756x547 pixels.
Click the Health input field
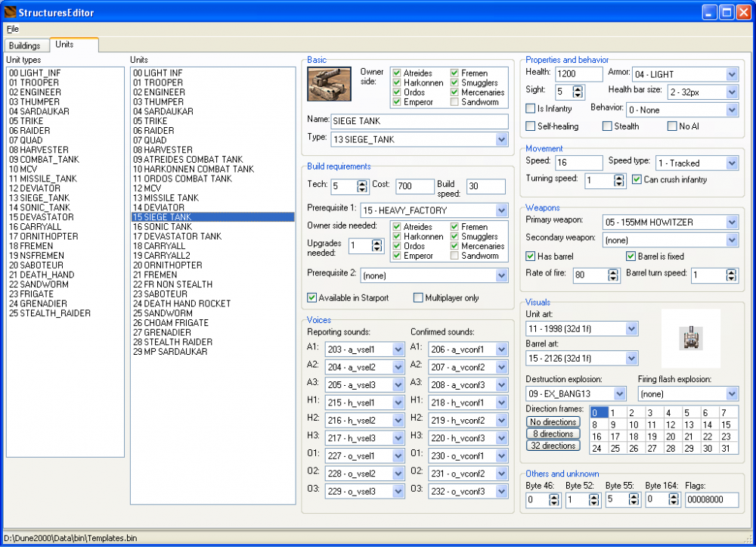tap(578, 74)
